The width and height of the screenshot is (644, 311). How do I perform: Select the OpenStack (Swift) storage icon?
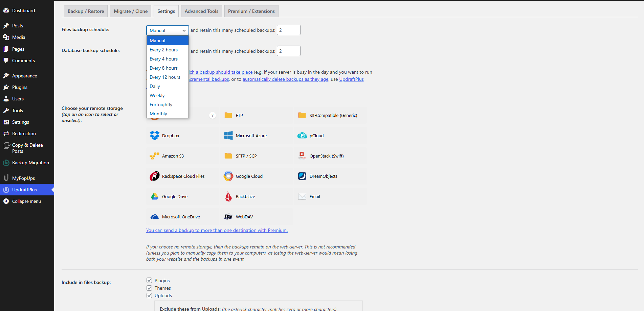[302, 156]
